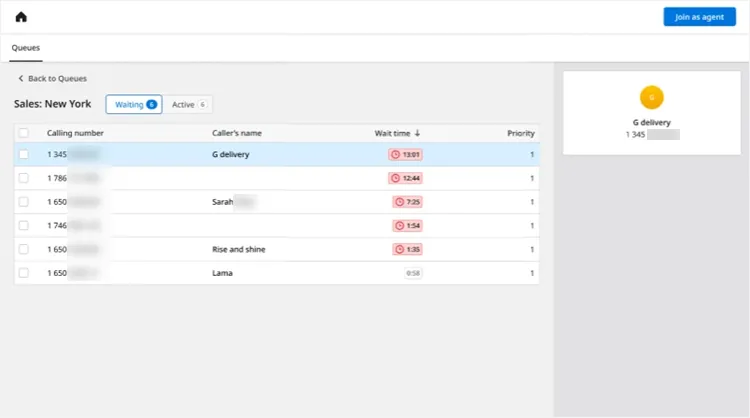
Task: Switch to the Waiting tab
Action: tap(134, 104)
